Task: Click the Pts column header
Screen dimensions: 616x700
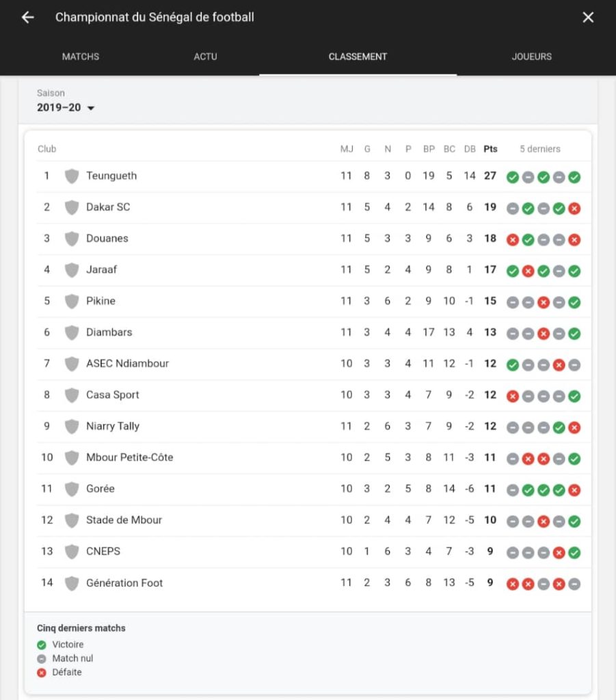Action: (490, 149)
